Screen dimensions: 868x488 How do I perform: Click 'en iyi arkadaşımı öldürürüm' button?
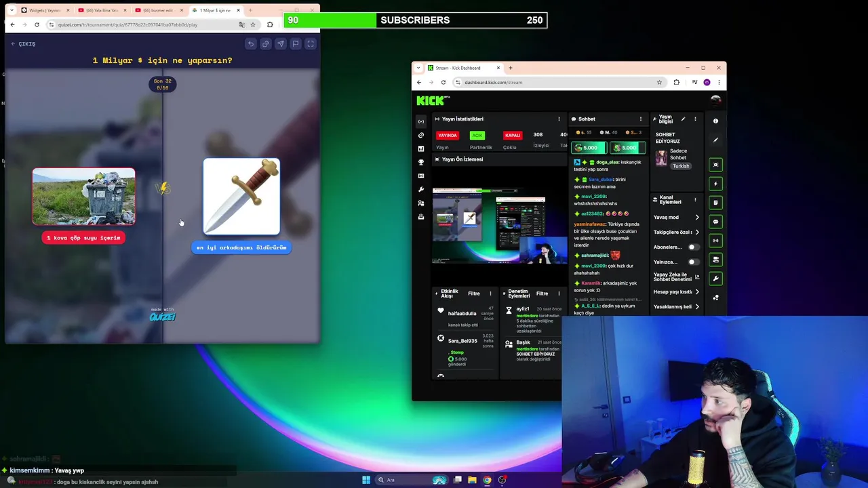[x=241, y=247]
